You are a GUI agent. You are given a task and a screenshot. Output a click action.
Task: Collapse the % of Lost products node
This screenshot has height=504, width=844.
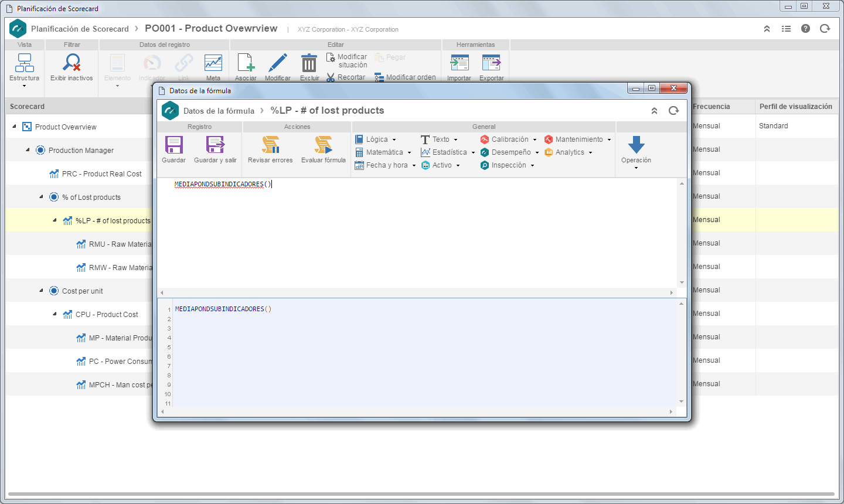point(41,197)
